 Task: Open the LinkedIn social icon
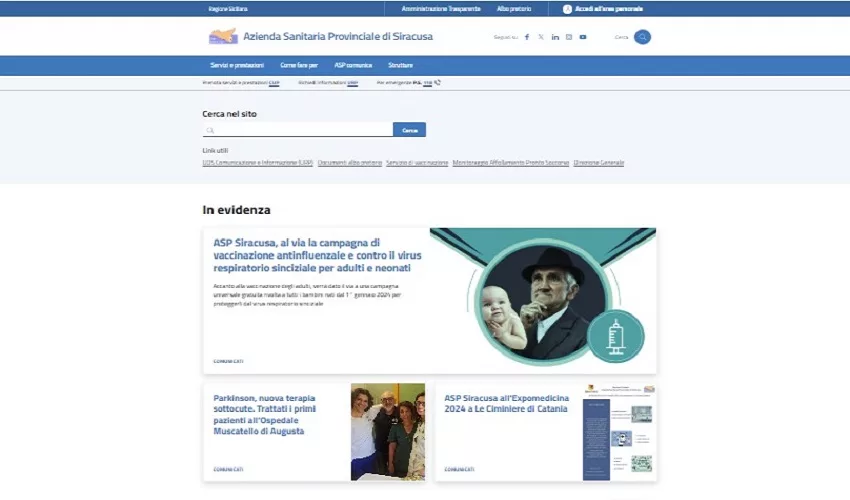tap(555, 37)
